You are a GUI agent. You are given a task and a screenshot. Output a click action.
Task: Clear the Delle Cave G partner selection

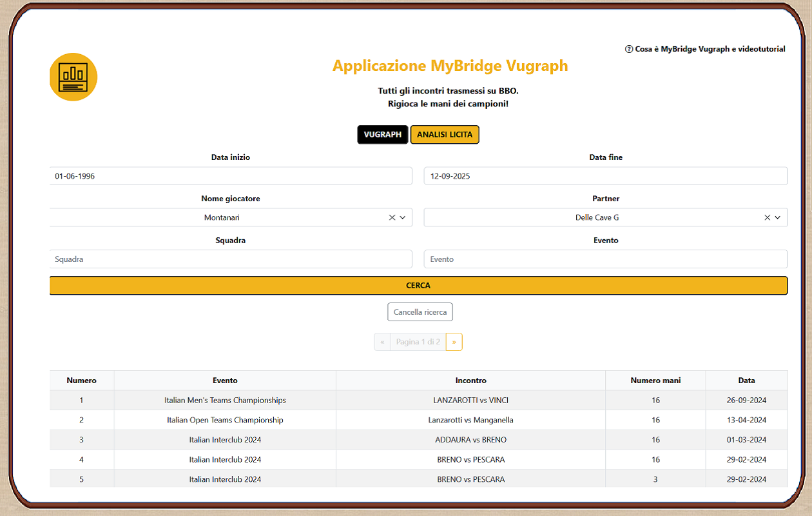(767, 218)
